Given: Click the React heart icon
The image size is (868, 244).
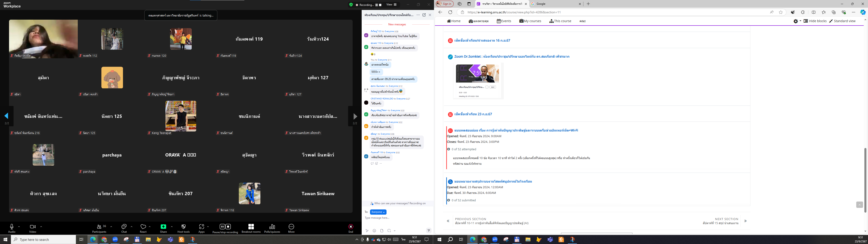Looking at the screenshot, I should pos(143,227).
